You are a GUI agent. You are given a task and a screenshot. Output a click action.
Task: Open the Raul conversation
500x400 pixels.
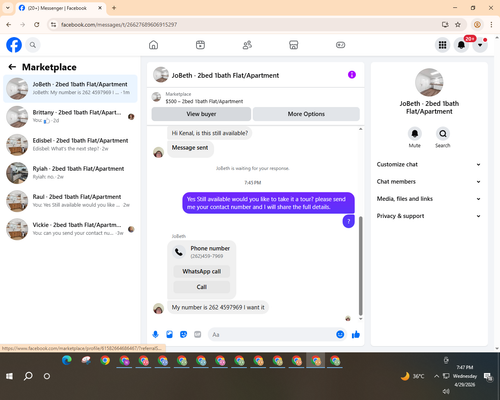coord(70,201)
